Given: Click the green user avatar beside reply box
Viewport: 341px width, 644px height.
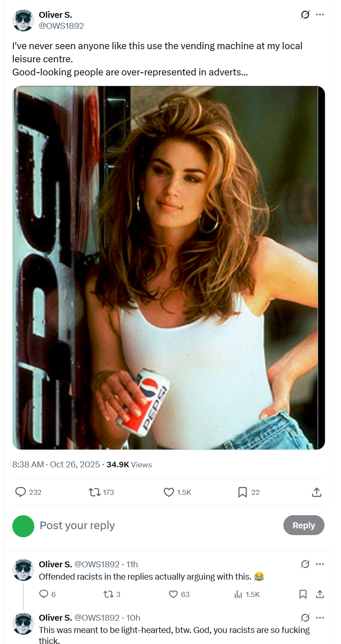Looking at the screenshot, I should pyautogui.click(x=23, y=526).
